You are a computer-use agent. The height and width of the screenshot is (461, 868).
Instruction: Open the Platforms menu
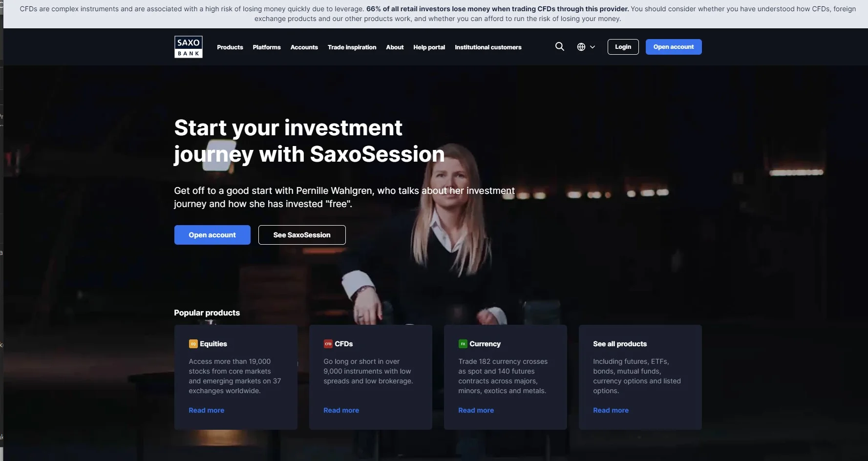267,47
